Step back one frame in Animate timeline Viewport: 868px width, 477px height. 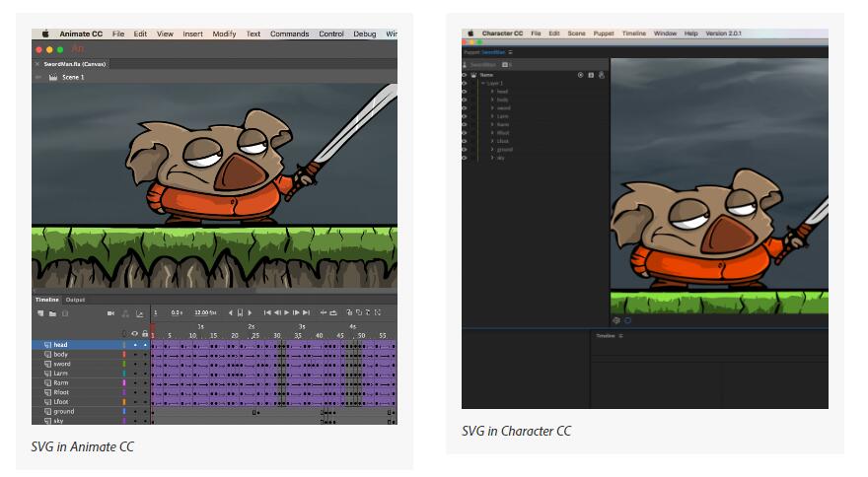(277, 312)
